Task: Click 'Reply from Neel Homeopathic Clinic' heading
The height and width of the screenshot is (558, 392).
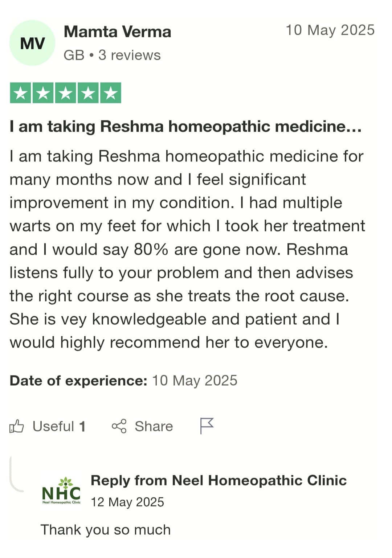Action: pyautogui.click(x=219, y=480)
